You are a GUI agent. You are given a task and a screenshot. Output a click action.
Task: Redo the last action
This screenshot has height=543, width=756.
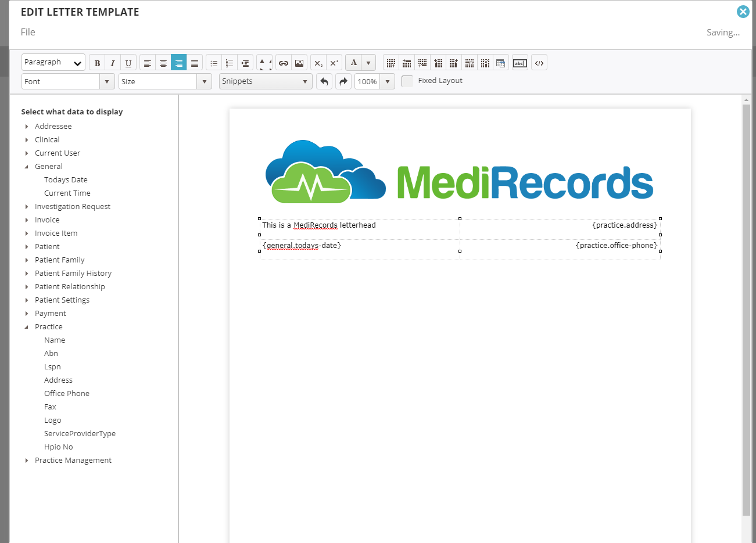pyautogui.click(x=343, y=81)
